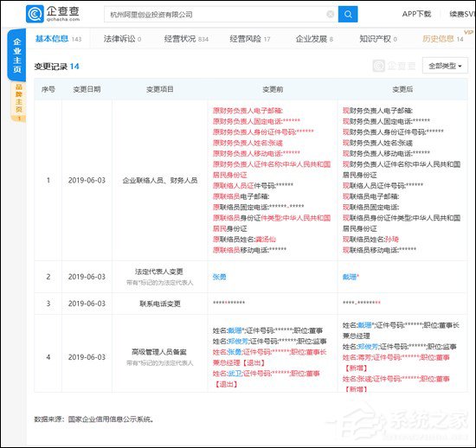
Task: Select 高级管理人员备案 cell text
Action: click(159, 352)
